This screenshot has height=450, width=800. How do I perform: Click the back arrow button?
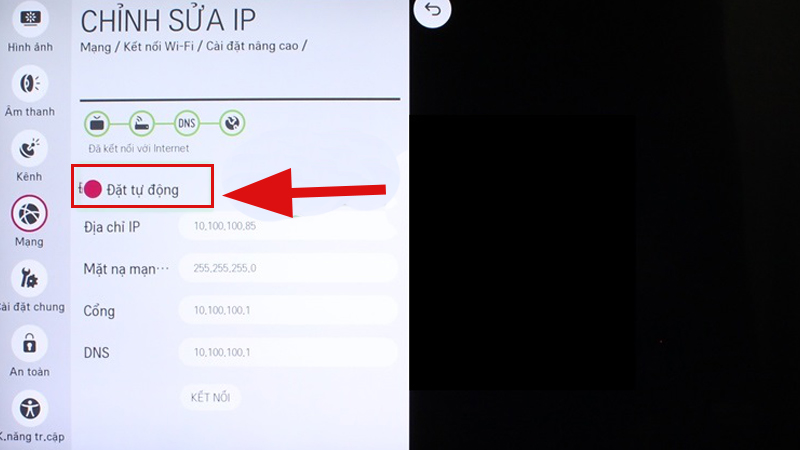click(432, 9)
